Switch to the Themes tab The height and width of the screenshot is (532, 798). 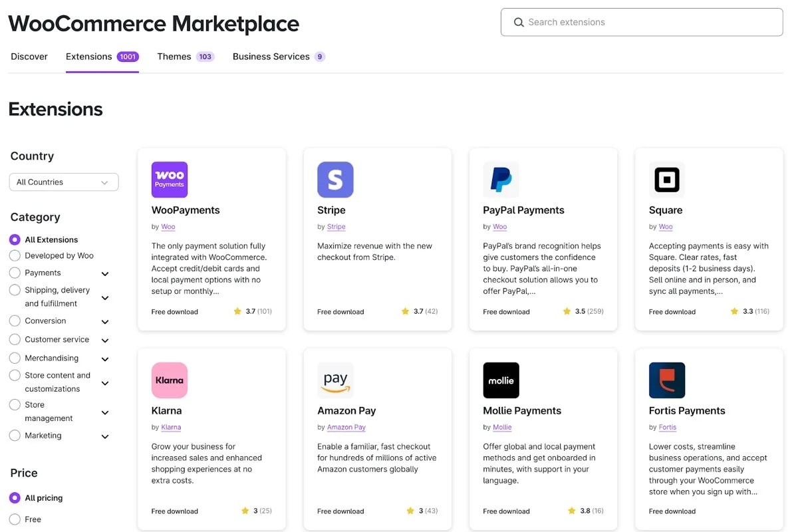(174, 57)
